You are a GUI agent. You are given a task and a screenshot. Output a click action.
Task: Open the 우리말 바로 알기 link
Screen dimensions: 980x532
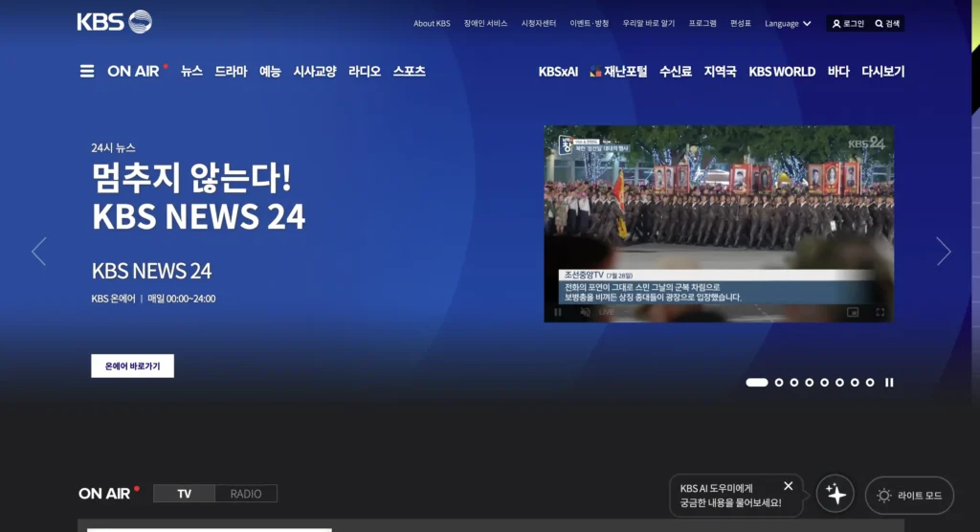pyautogui.click(x=648, y=24)
